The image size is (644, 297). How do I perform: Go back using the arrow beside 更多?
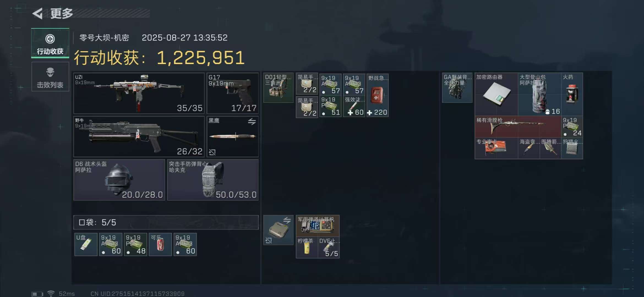coord(38,13)
